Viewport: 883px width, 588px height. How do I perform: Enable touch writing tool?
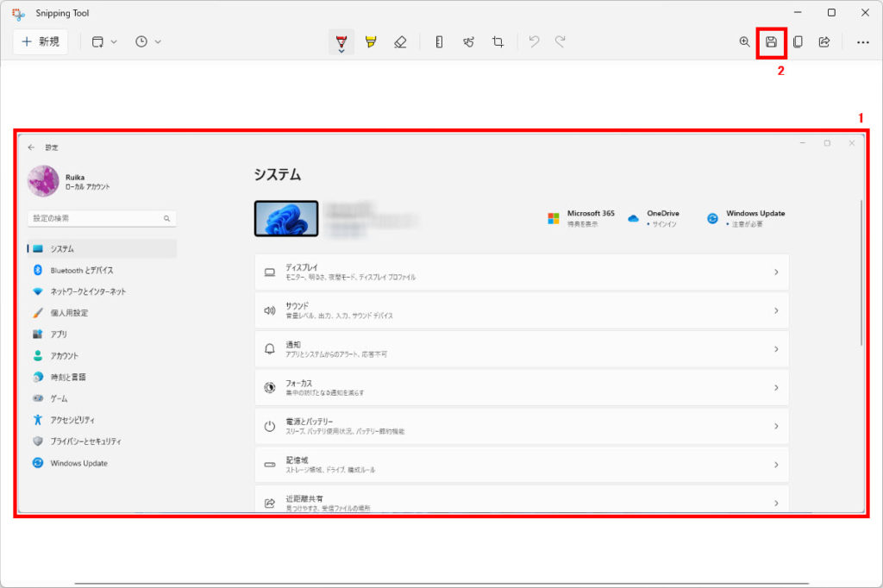click(468, 41)
